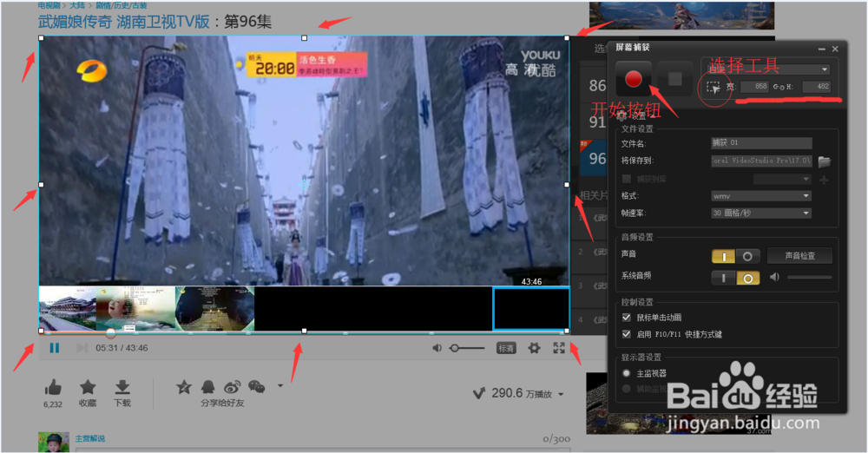Edit the capture height field 482

[x=817, y=87]
